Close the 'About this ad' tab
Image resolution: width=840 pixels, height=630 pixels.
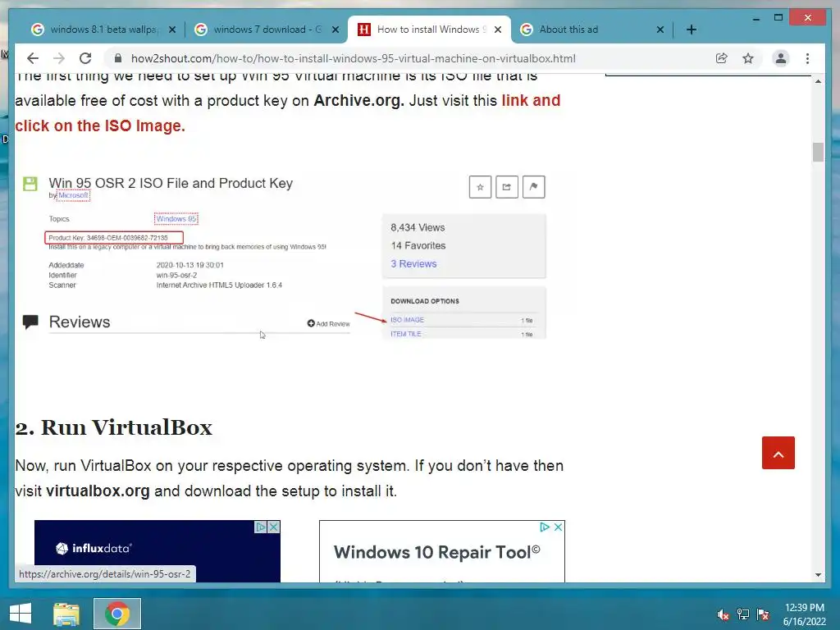(x=660, y=30)
